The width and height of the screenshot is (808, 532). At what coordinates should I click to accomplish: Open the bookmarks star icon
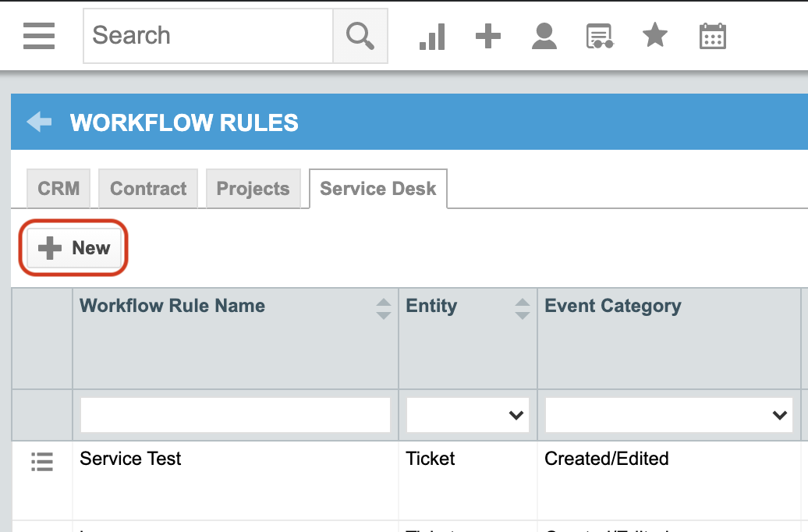click(655, 35)
